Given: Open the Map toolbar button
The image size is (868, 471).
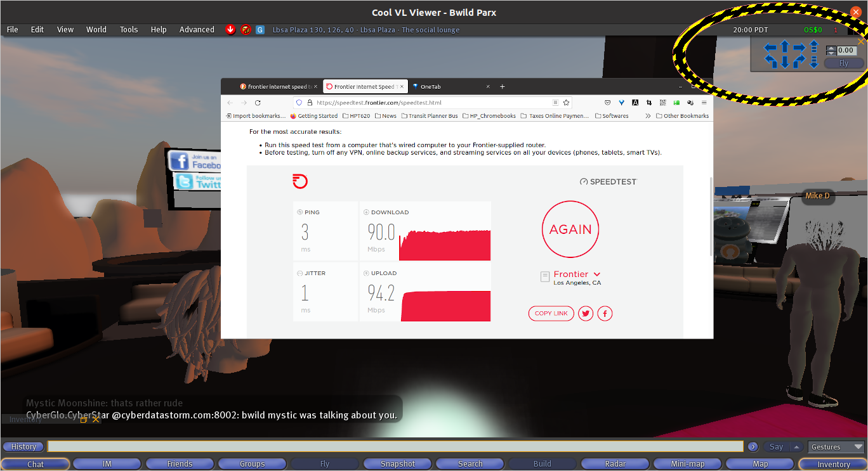Looking at the screenshot, I should tap(760, 464).
